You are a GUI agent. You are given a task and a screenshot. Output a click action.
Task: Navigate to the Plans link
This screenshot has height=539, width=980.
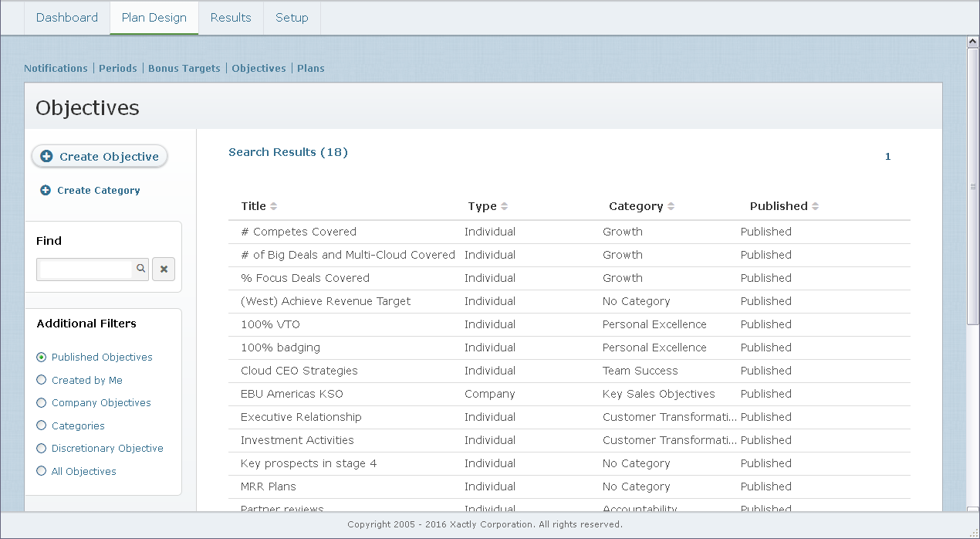click(x=311, y=68)
